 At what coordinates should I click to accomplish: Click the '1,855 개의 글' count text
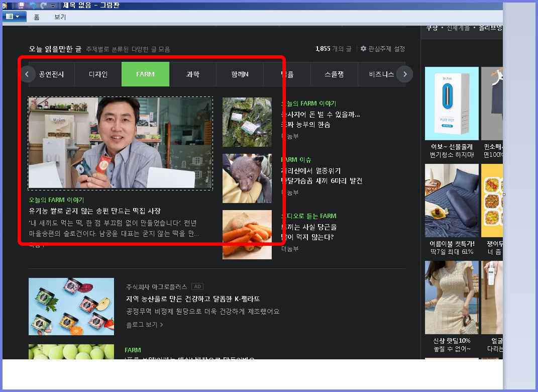pyautogui.click(x=333, y=49)
